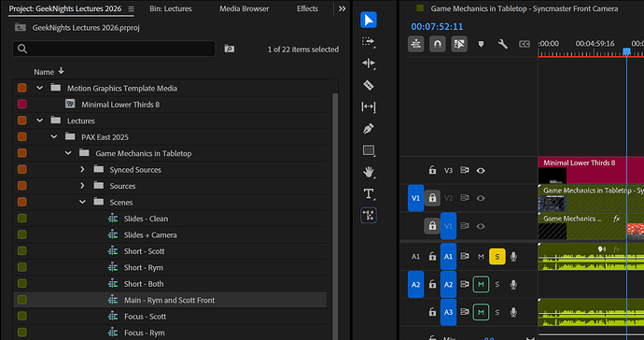This screenshot has width=644, height=340.
Task: Solo track A2
Action: point(497,284)
